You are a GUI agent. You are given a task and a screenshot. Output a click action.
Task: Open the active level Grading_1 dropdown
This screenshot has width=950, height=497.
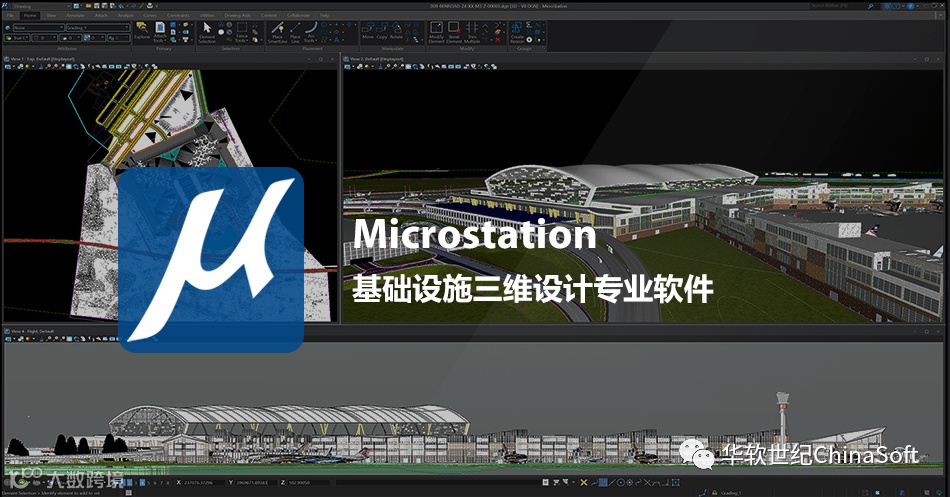(x=98, y=27)
